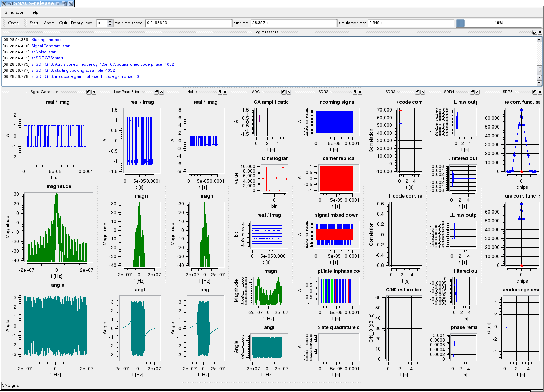Close the log messages panel
The image size is (544, 392).
[x=540, y=32]
